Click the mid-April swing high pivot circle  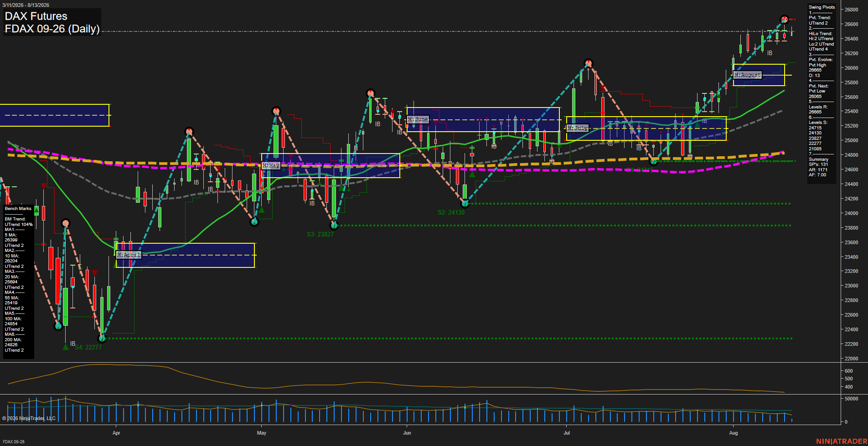click(189, 132)
